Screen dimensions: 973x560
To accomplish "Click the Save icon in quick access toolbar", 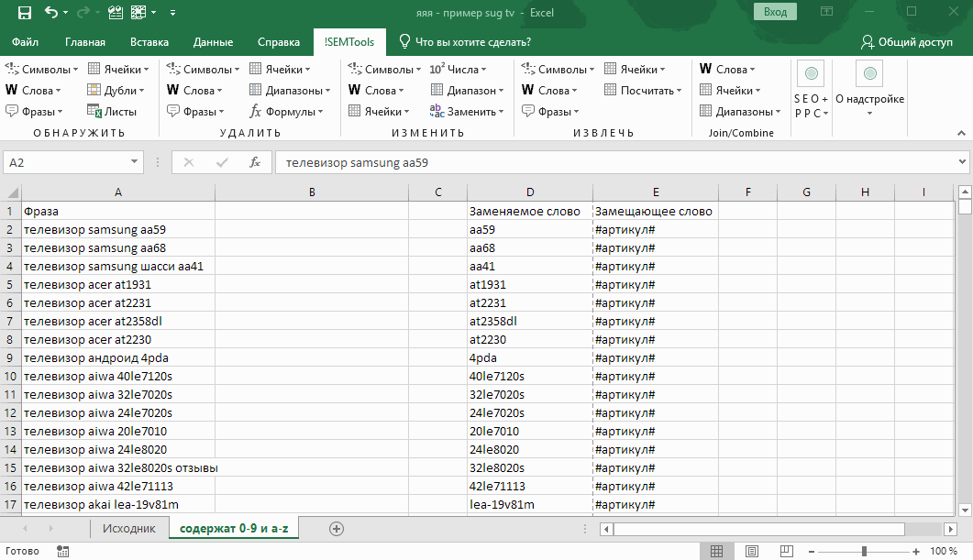I will 24,13.
